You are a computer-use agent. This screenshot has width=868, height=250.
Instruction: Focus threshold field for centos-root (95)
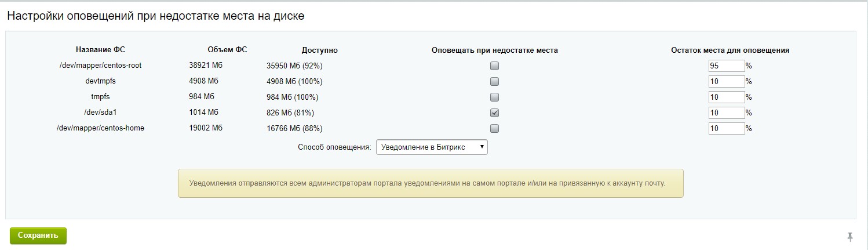point(726,66)
